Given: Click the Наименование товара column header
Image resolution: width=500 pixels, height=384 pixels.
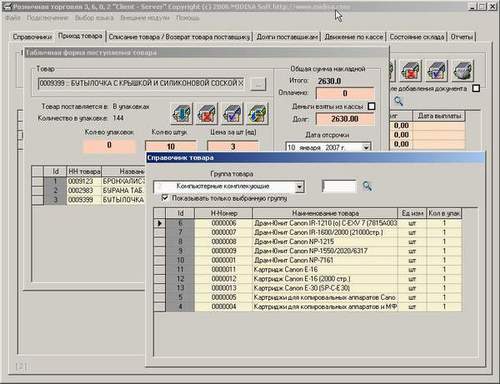Looking at the screenshot, I should (x=325, y=213).
